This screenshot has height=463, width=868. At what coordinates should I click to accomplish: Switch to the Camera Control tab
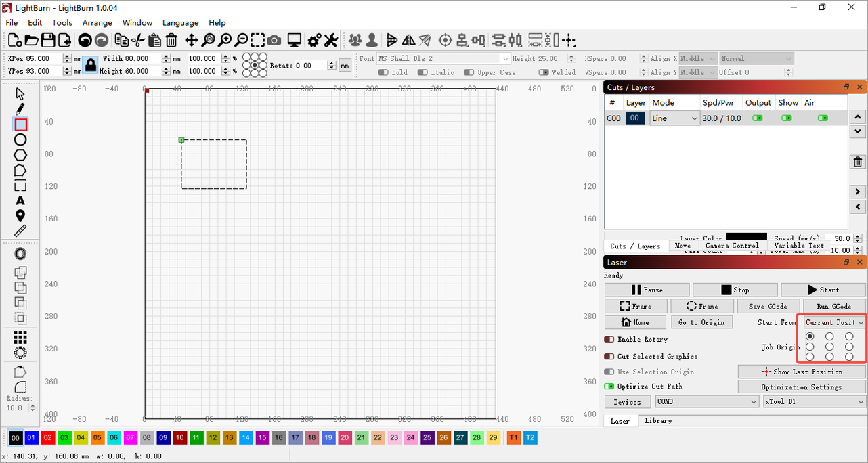[731, 246]
